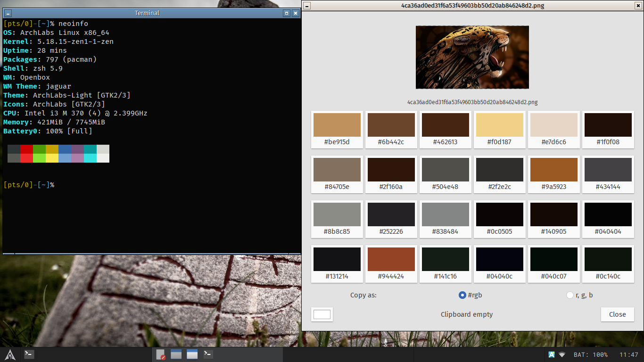Image resolution: width=644 pixels, height=362 pixels.
Task: Choose the orange-brown #9a5923 swatch
Action: 554,174
